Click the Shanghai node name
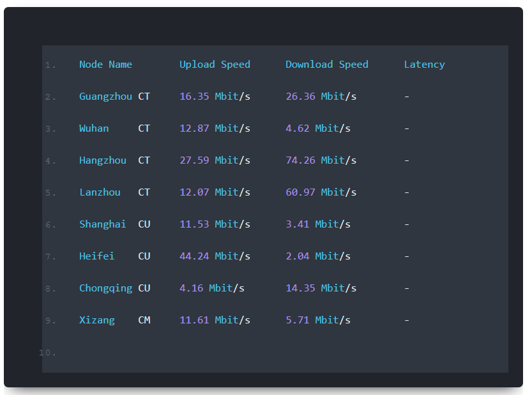532x395 pixels. click(x=102, y=224)
